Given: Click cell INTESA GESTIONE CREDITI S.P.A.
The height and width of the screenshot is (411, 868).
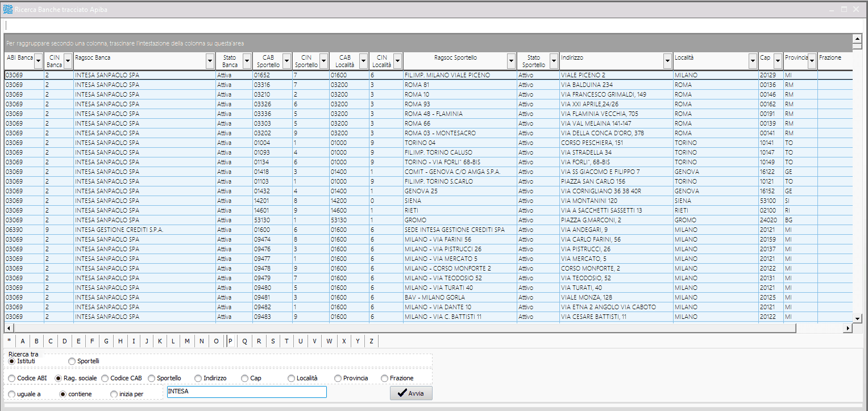Looking at the screenshot, I should click(x=144, y=230).
